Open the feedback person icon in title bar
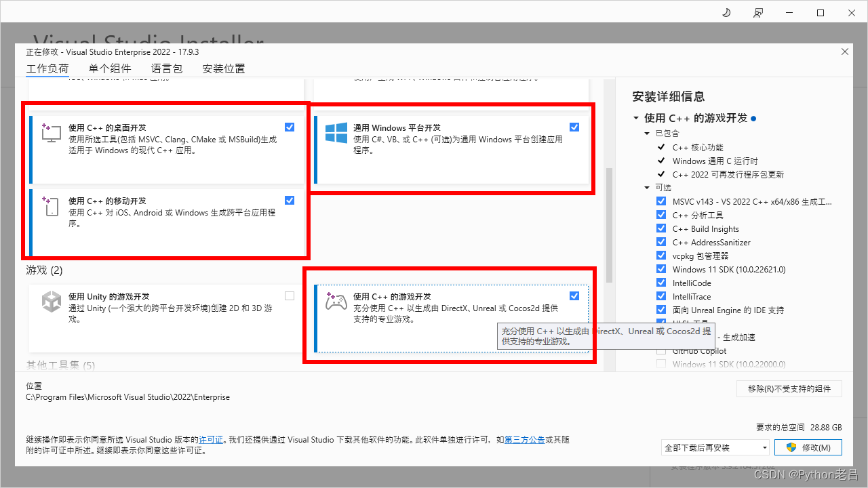Image resolution: width=868 pixels, height=488 pixels. [757, 13]
